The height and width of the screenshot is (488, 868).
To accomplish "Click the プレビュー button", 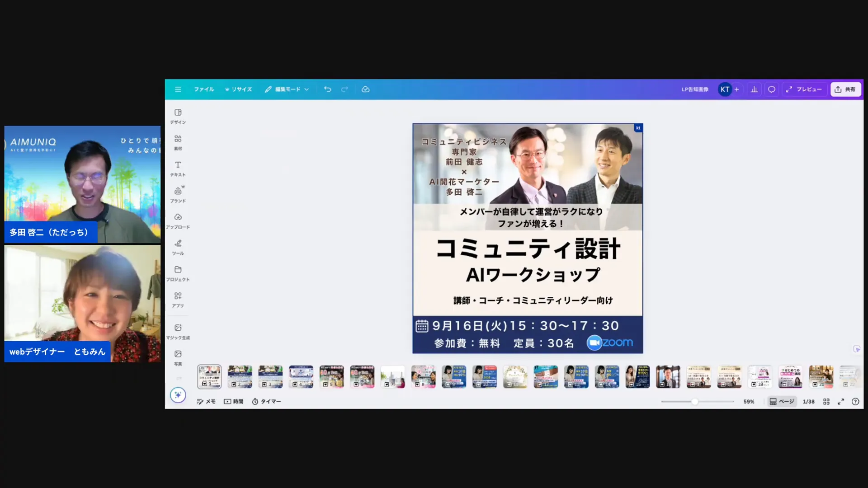I will [804, 89].
